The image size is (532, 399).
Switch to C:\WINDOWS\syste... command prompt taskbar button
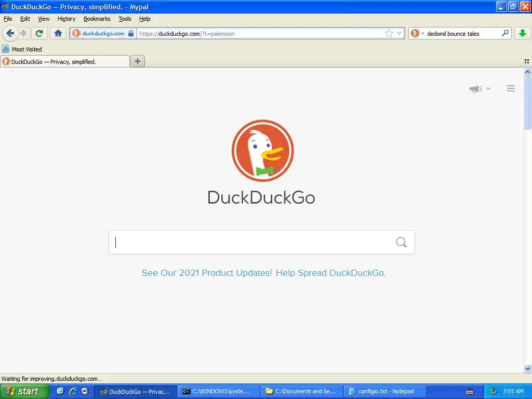(219, 392)
